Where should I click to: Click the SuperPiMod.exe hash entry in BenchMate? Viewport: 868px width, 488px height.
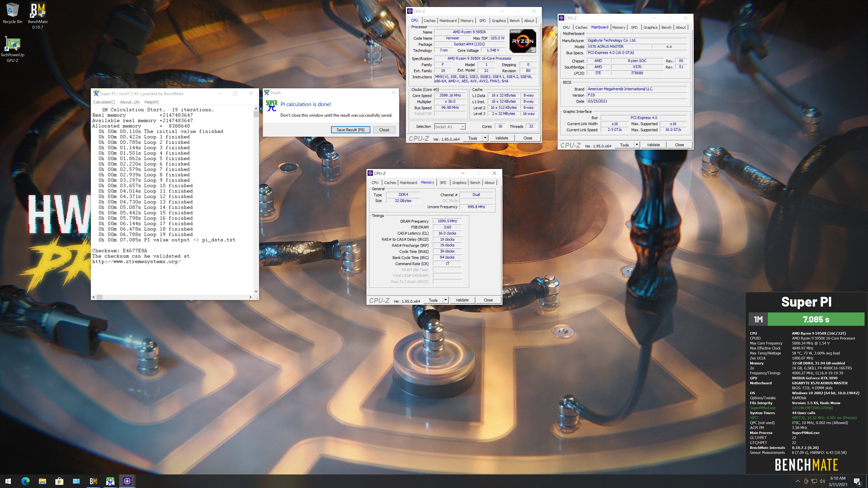point(812,408)
